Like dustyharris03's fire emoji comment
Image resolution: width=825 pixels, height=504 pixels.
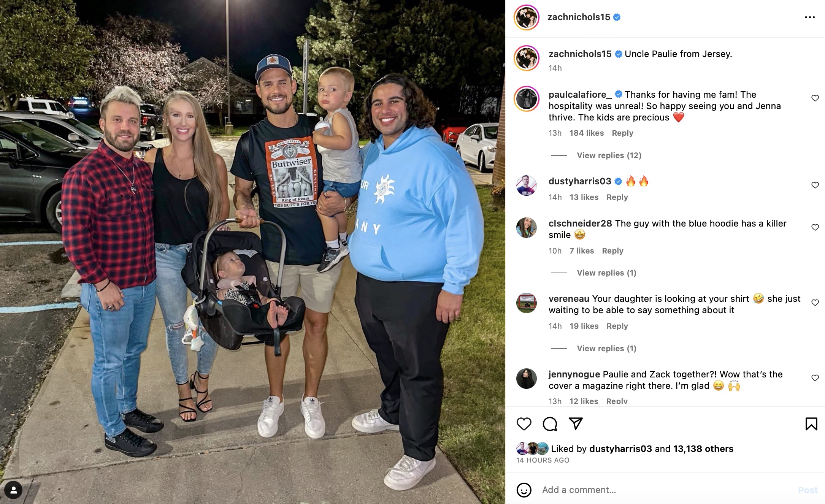pos(815,185)
